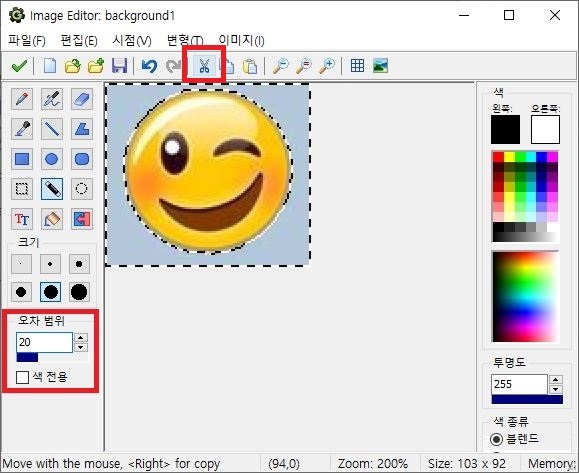579x473 pixels.
Task: Select the paint bucket fill tool
Action: coord(52,219)
